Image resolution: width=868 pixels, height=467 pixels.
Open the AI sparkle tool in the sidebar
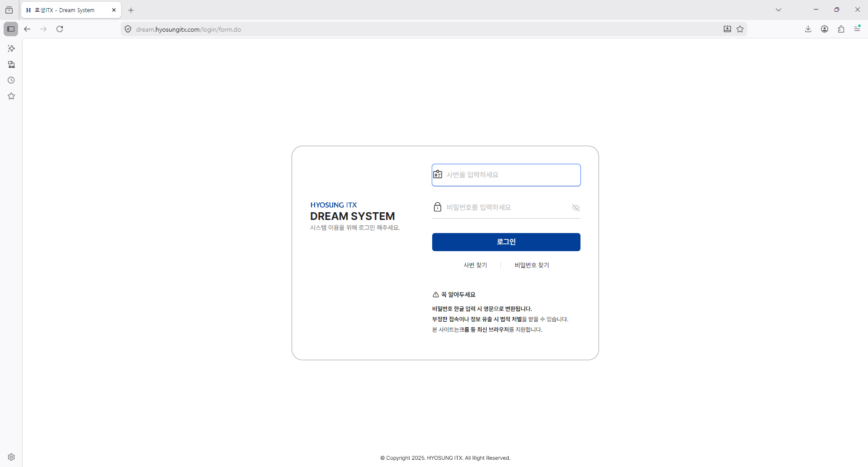[x=11, y=48]
